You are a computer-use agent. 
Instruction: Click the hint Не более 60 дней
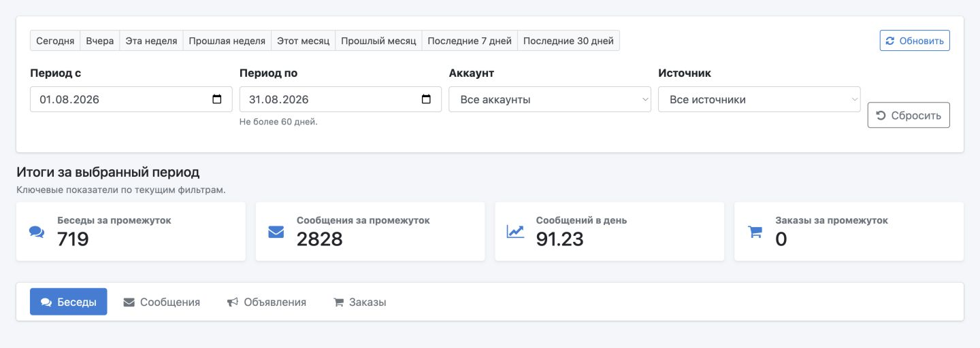pos(278,122)
